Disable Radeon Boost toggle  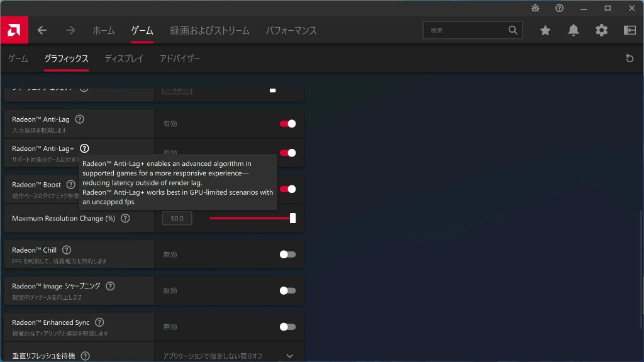click(x=287, y=189)
